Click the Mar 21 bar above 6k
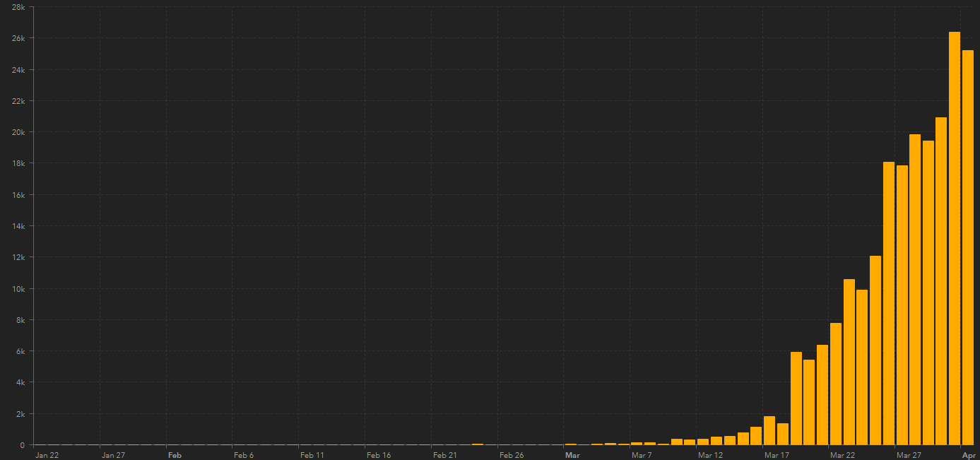Screen dimensions: 980x460 [822, 395]
